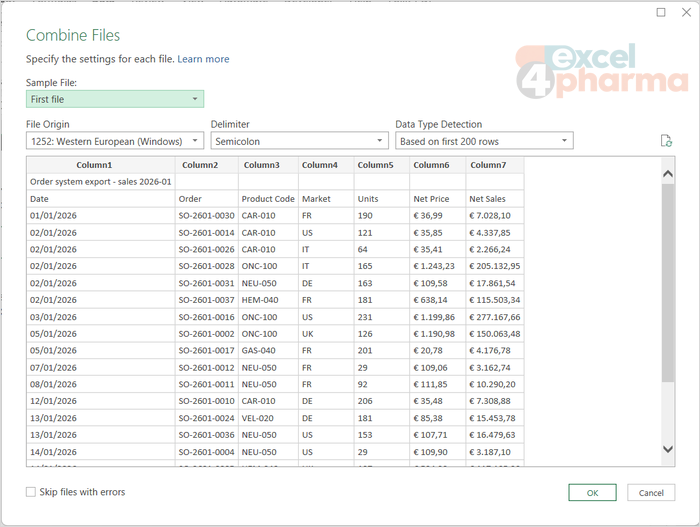The height and width of the screenshot is (527, 700).
Task: Click net price cell € 638,14
Action: [x=438, y=300]
